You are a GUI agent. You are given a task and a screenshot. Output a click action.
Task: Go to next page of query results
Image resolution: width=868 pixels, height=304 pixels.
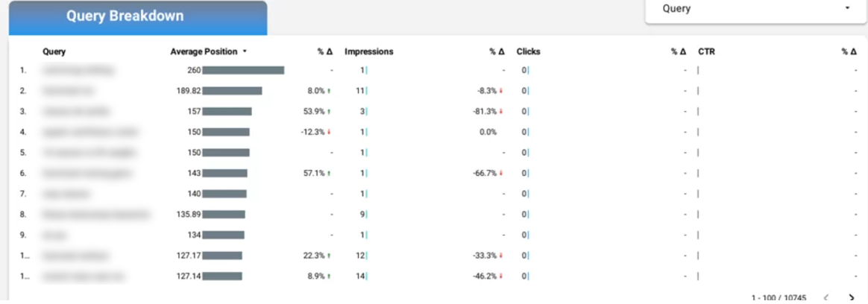[x=852, y=298]
